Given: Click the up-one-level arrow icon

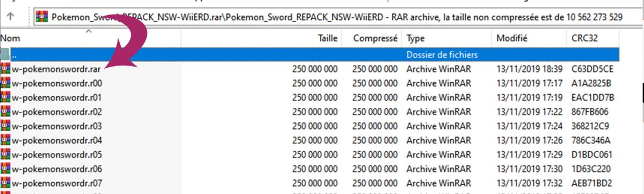Looking at the screenshot, I should 11,16.
